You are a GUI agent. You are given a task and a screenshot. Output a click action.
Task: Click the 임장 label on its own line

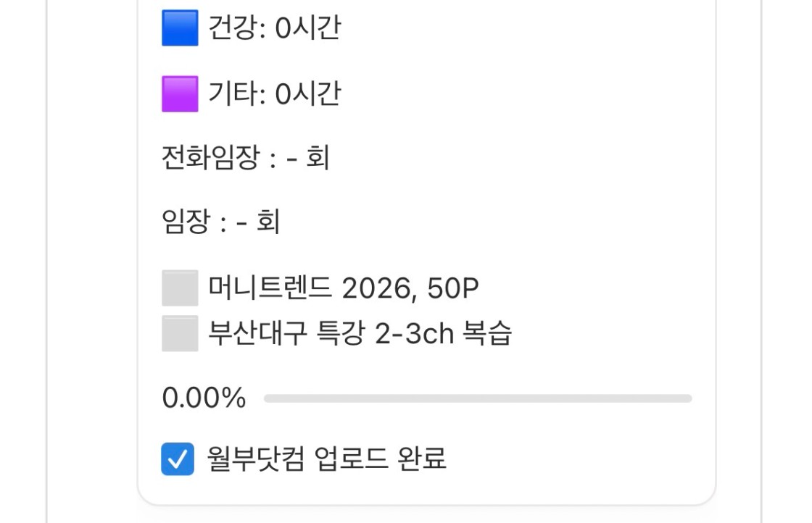pyautogui.click(x=185, y=222)
